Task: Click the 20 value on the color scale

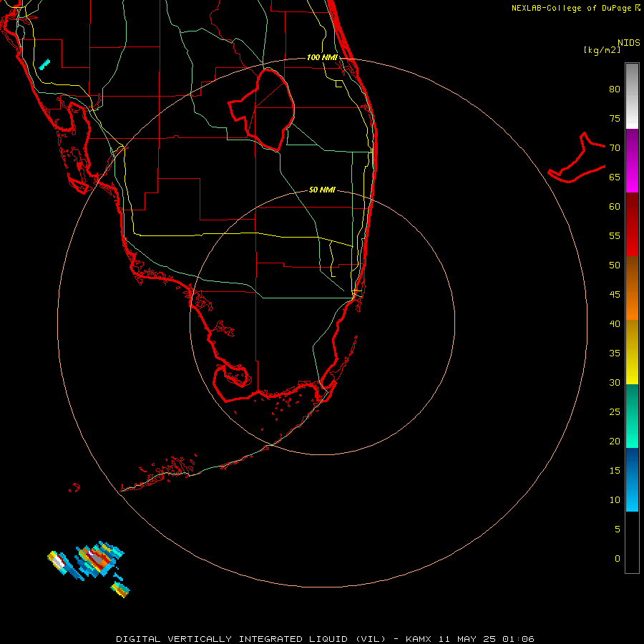Action: click(615, 441)
